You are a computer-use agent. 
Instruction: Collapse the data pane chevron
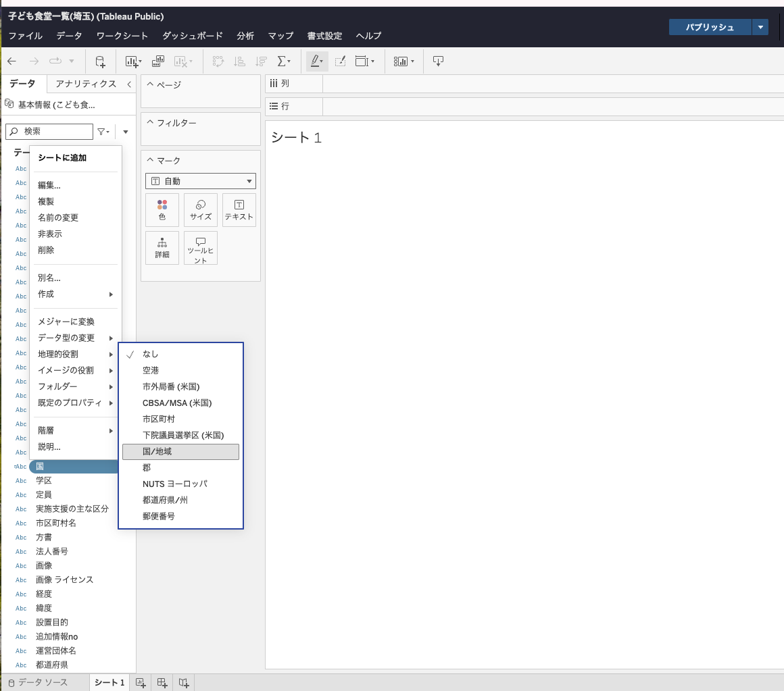coord(129,84)
